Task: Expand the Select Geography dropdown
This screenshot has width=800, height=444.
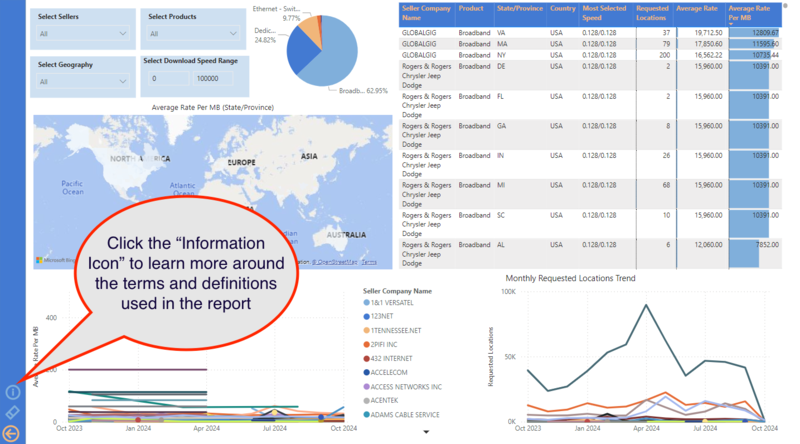Action: (83, 81)
